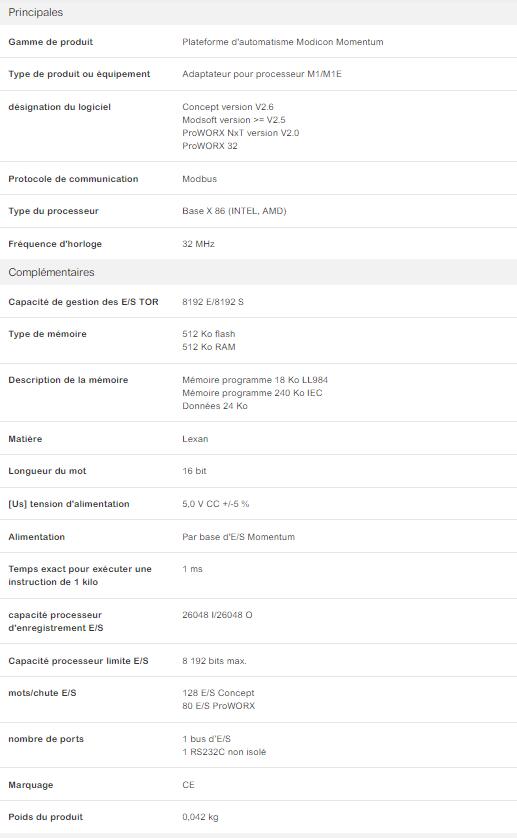Click the Principales section header
The width and height of the screenshot is (517, 838).
258,12
